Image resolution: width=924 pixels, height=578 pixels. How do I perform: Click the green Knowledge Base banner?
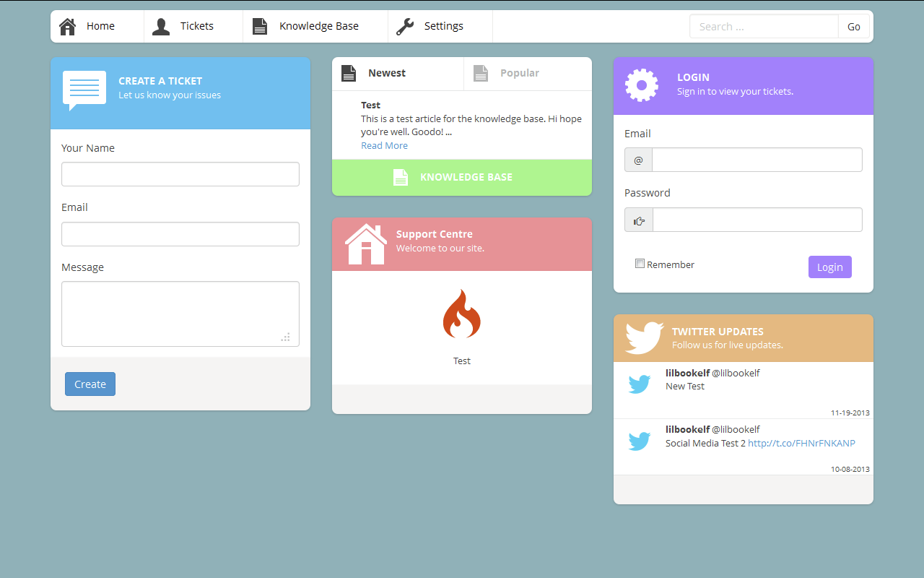462,177
